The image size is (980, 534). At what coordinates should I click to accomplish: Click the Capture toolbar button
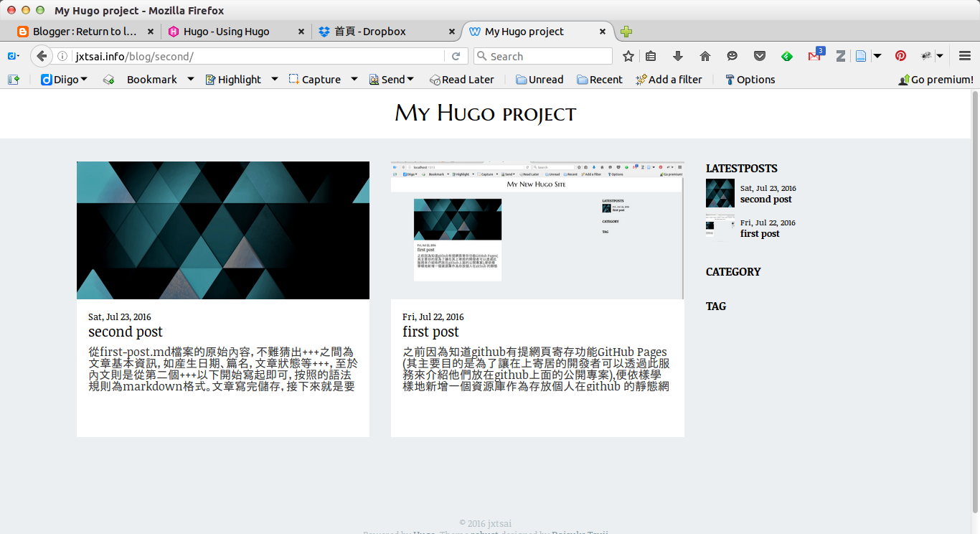(315, 80)
